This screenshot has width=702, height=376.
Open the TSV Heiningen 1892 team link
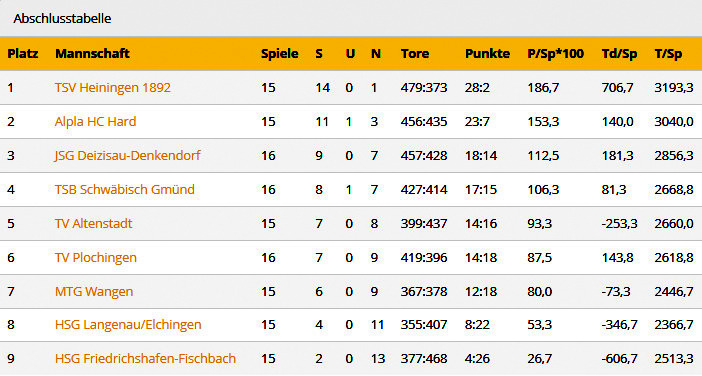(112, 87)
